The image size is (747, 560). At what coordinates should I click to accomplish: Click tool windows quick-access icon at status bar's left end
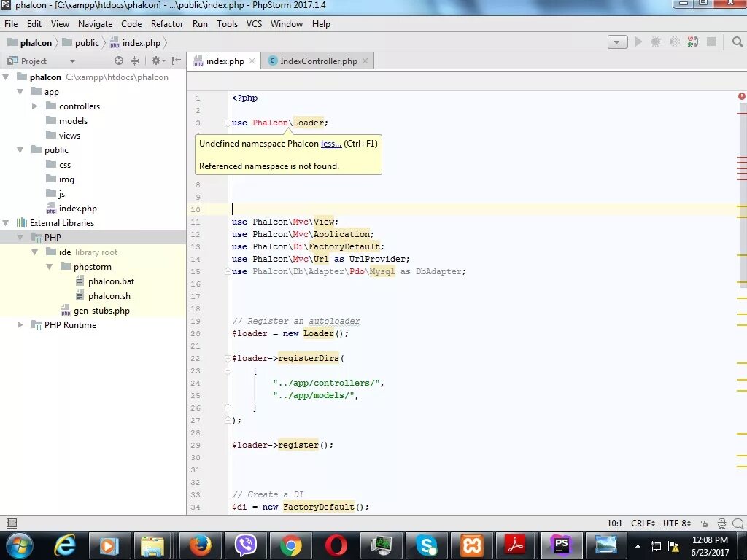tap(12, 523)
